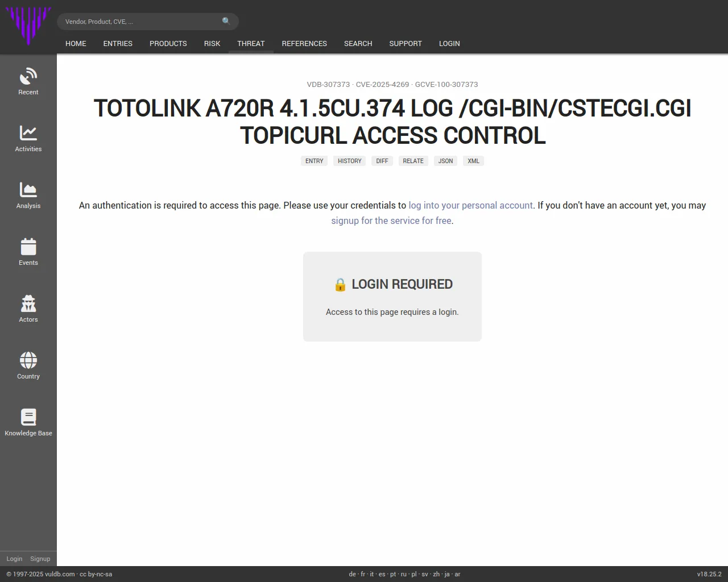Click Signup link at sidebar bottom

pos(40,559)
